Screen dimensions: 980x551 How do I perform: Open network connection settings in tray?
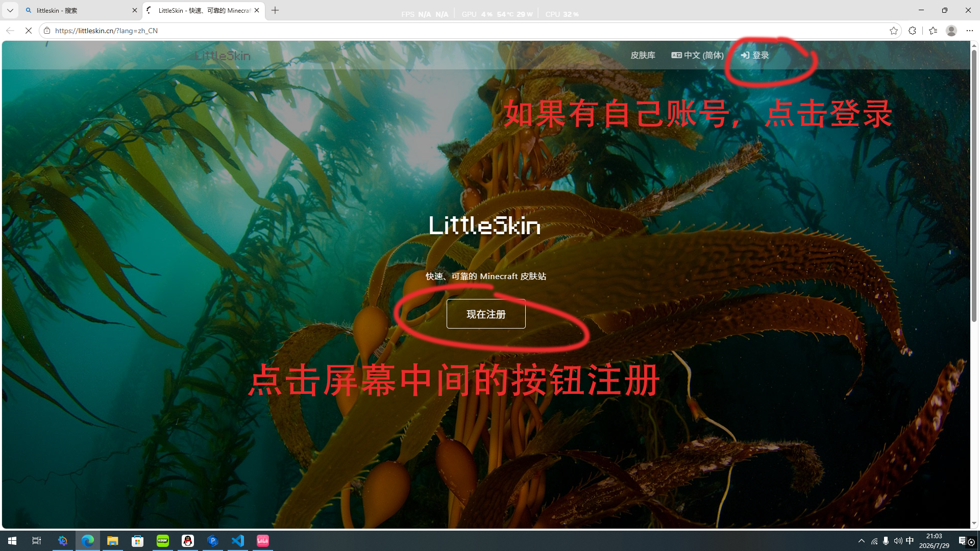tap(874, 541)
